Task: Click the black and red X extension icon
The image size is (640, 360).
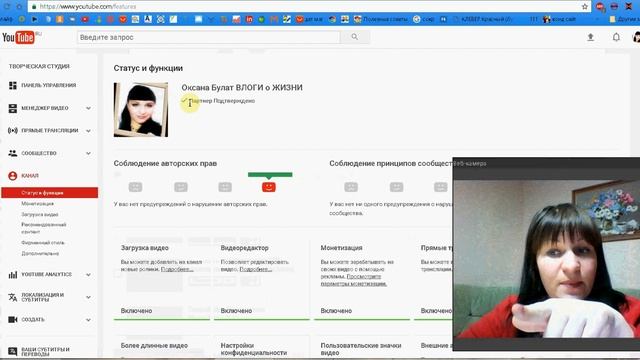Action: tap(629, 7)
